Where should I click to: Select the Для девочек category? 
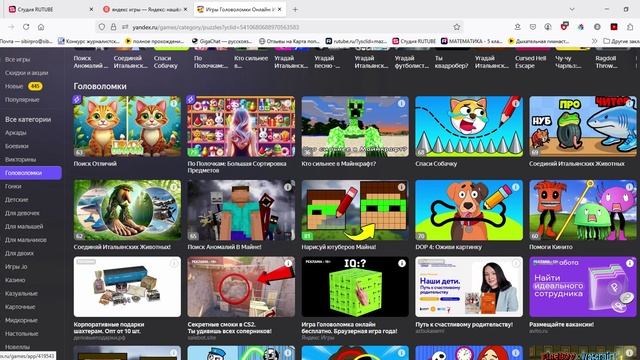click(x=22, y=213)
